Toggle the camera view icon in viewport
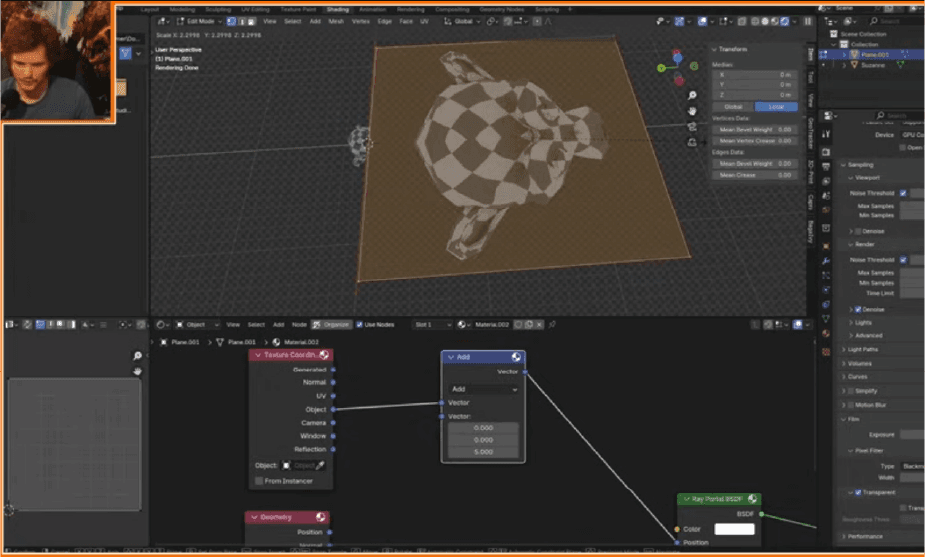925x558 pixels. pyautogui.click(x=691, y=126)
